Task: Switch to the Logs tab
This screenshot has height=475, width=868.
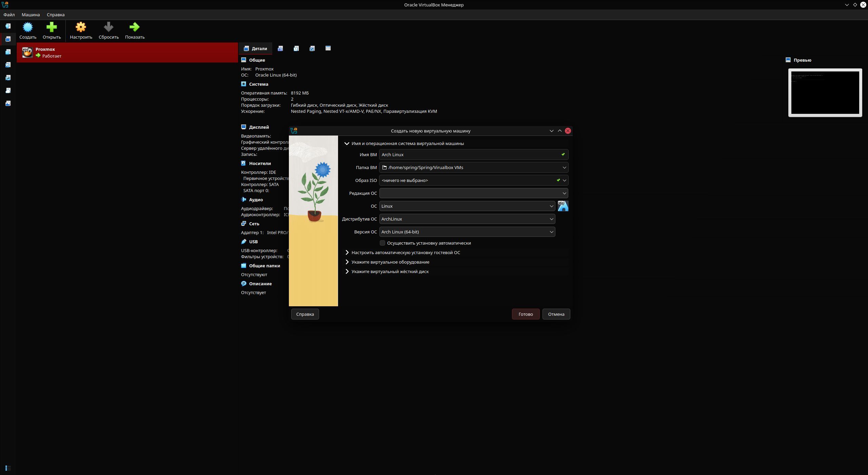Action: (296, 48)
